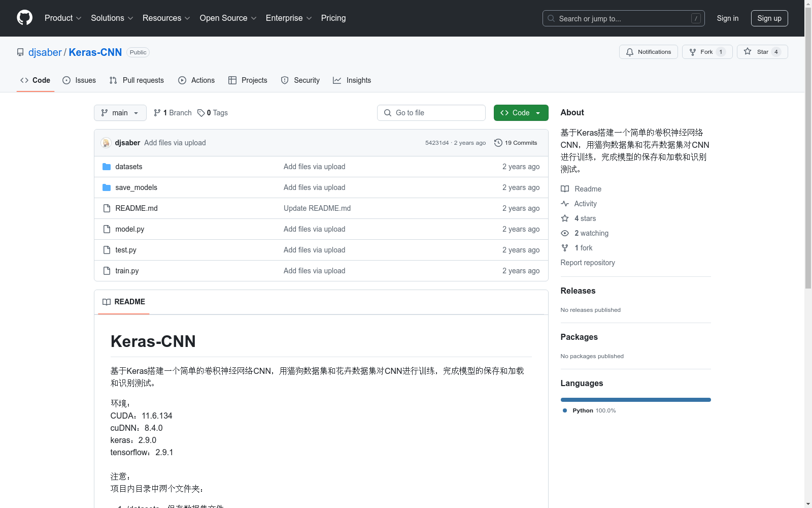The image size is (812, 508).
Task: View the 2 watching link
Action: (591, 233)
